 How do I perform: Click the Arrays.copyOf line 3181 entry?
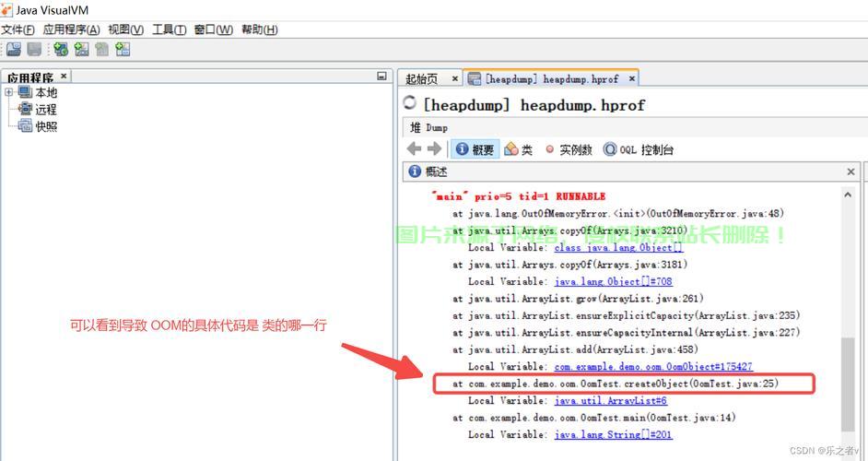[x=569, y=265]
